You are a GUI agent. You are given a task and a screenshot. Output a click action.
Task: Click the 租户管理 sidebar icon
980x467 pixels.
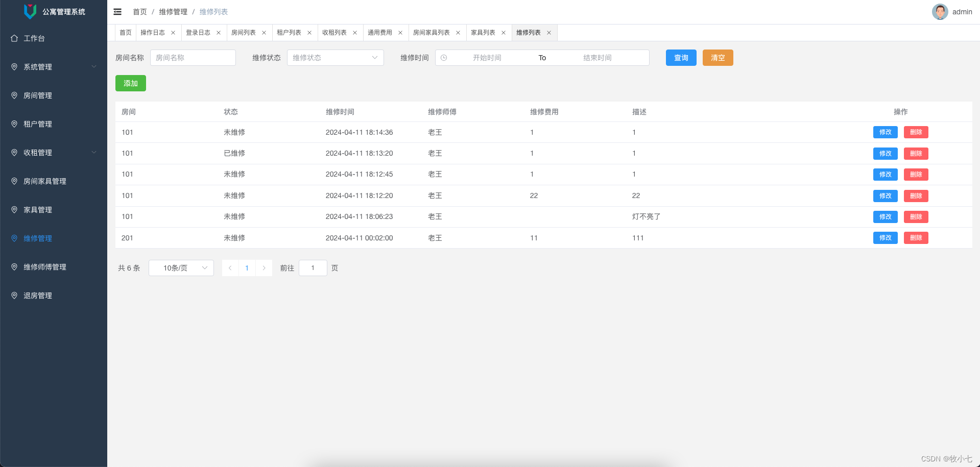[x=14, y=124]
